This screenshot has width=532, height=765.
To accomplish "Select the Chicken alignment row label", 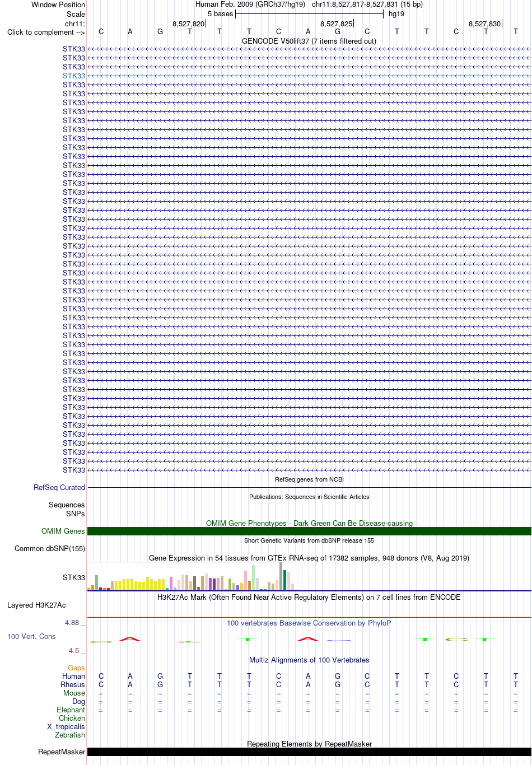I will (x=72, y=718).
